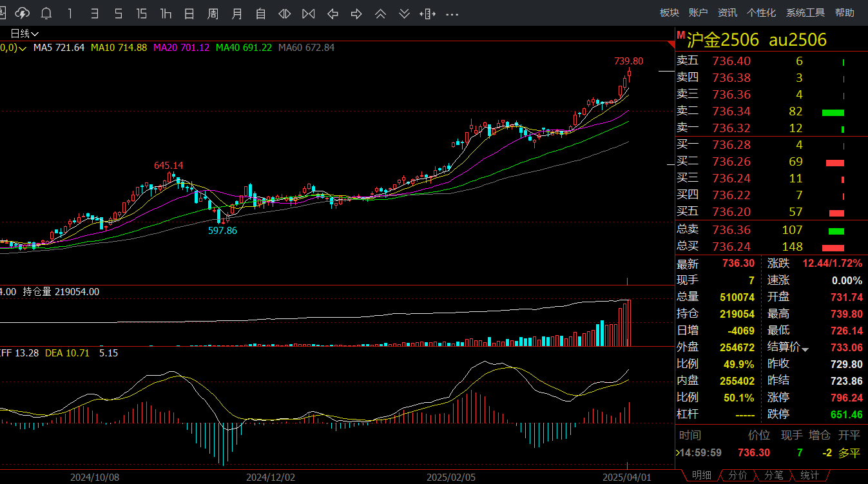Switch to the 统计 tab
The width and height of the screenshot is (868, 484).
[810, 475]
